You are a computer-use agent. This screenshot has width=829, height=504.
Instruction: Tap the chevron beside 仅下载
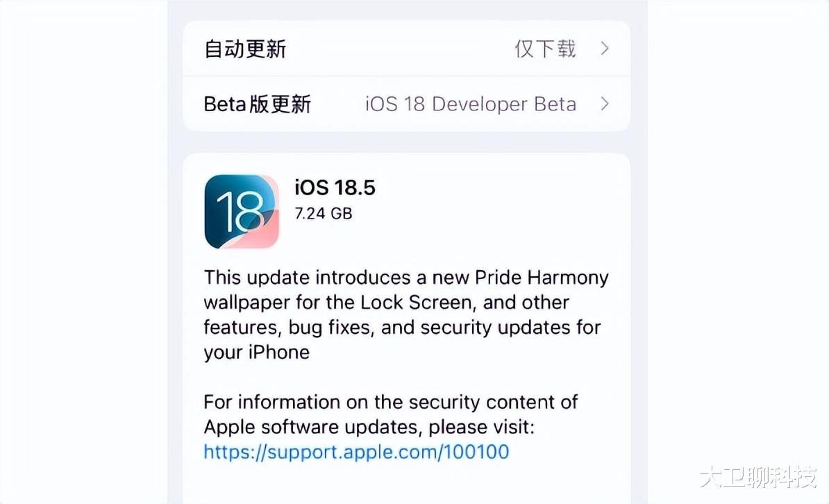coord(605,49)
